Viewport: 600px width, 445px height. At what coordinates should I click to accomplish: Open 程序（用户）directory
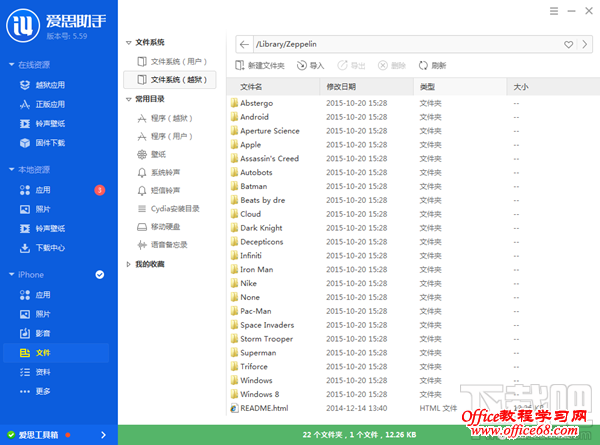[165, 136]
